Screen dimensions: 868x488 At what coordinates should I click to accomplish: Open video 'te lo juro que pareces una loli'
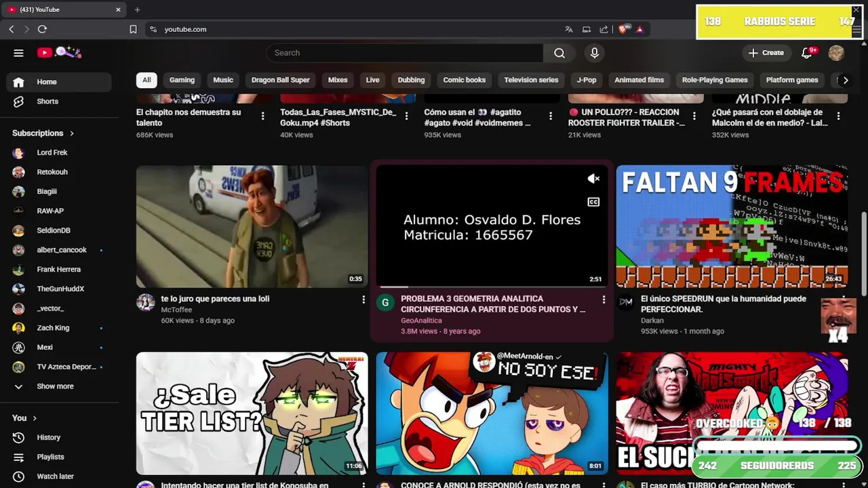[215, 299]
